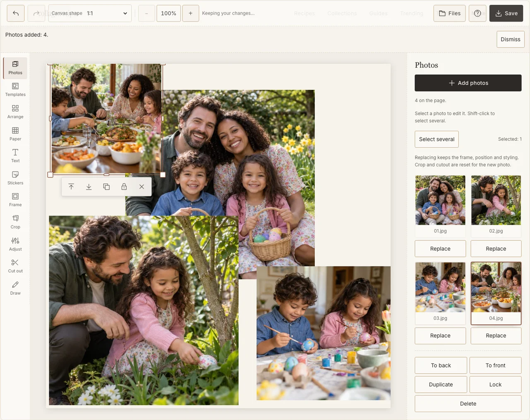Replace the 04.jpg photo

click(496, 336)
